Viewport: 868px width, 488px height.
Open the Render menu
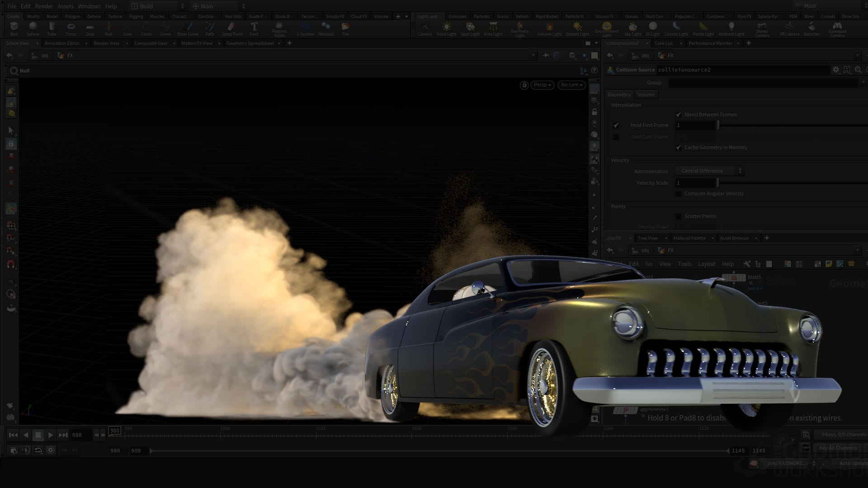tap(44, 6)
